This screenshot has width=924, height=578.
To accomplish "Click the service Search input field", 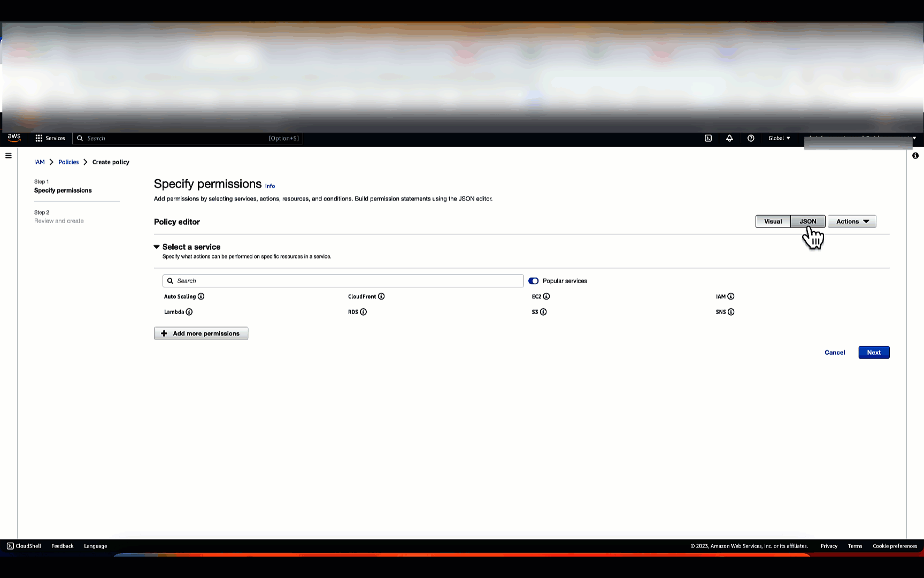I will click(x=343, y=281).
